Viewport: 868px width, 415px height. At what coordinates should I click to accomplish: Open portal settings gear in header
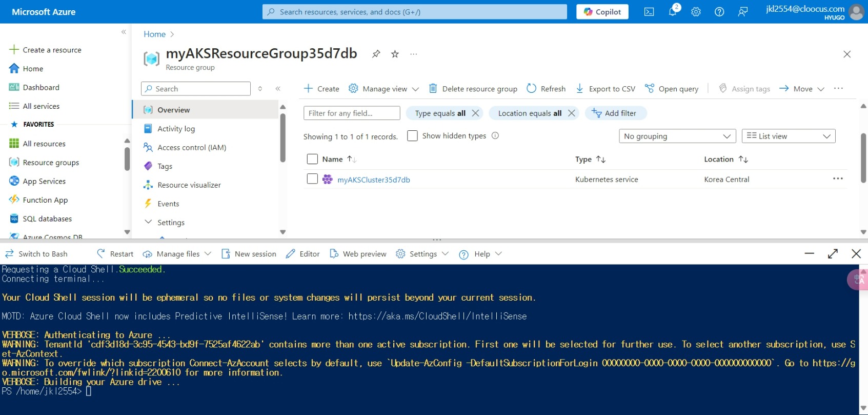pos(696,12)
